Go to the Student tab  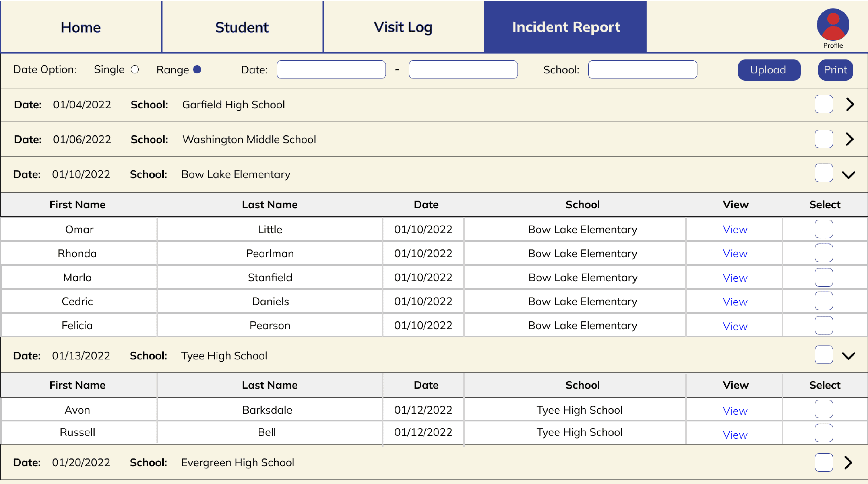pos(242,27)
